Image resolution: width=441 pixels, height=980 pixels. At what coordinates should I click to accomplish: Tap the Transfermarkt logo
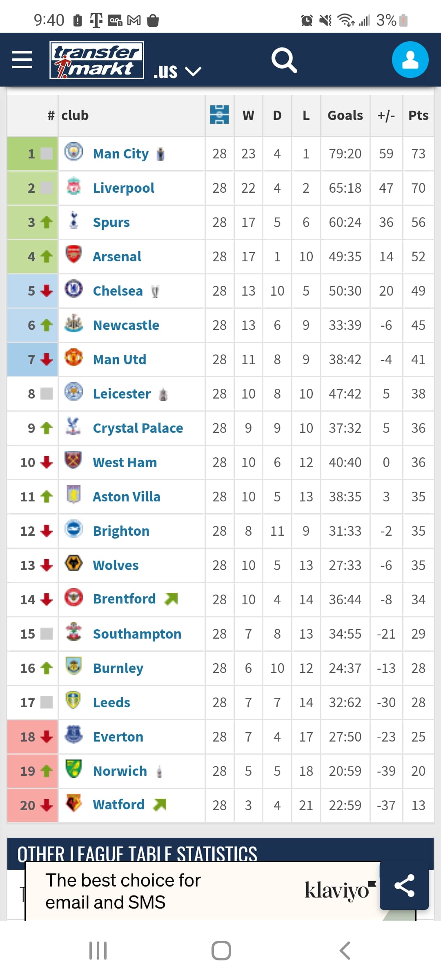click(x=97, y=60)
